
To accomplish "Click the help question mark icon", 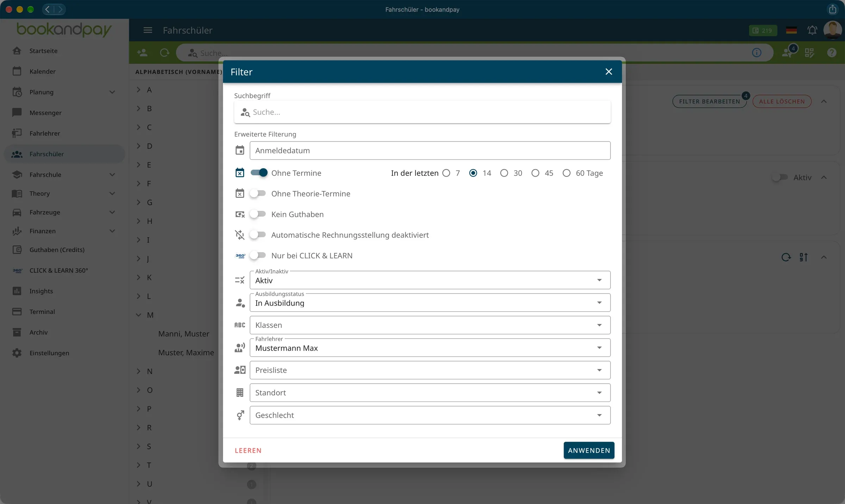I will click(832, 53).
